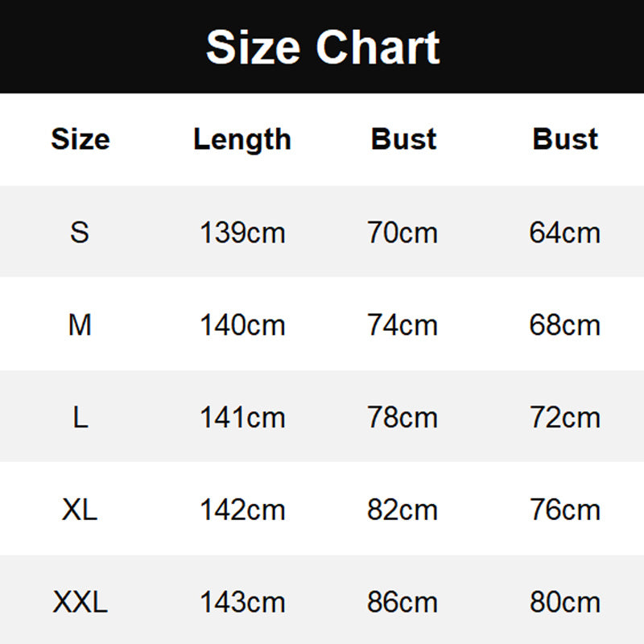
Task: Choose the 86cm bust cell
Action: point(402,602)
